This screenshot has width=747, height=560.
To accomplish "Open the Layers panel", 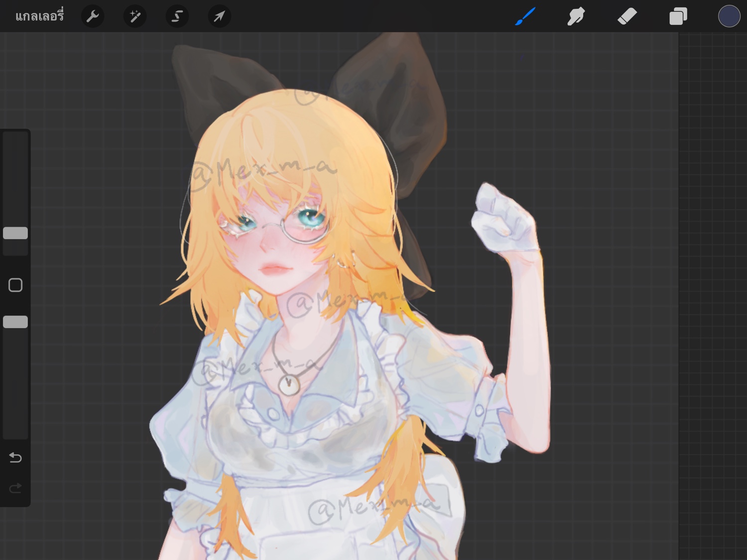I will pos(678,16).
